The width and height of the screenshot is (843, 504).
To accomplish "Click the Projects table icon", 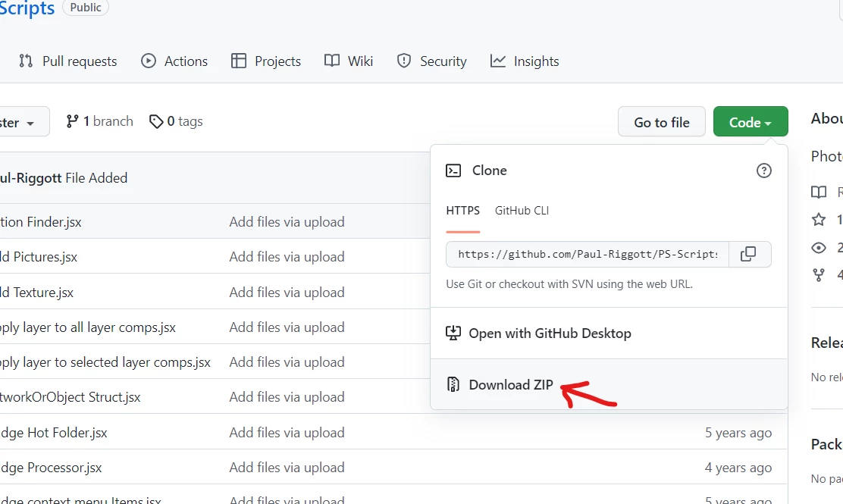I will (x=239, y=61).
